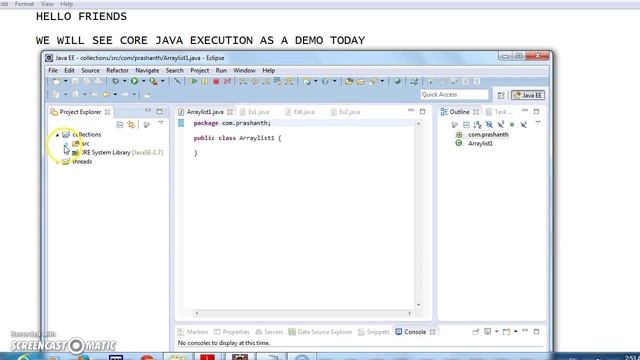Minimize the Project Explorer view

pos(148,111)
